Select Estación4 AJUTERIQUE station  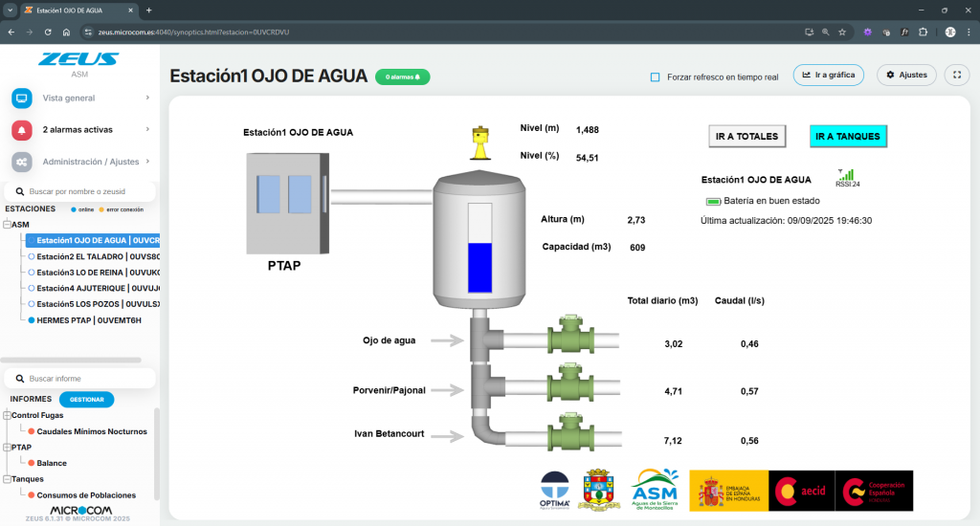click(94, 289)
